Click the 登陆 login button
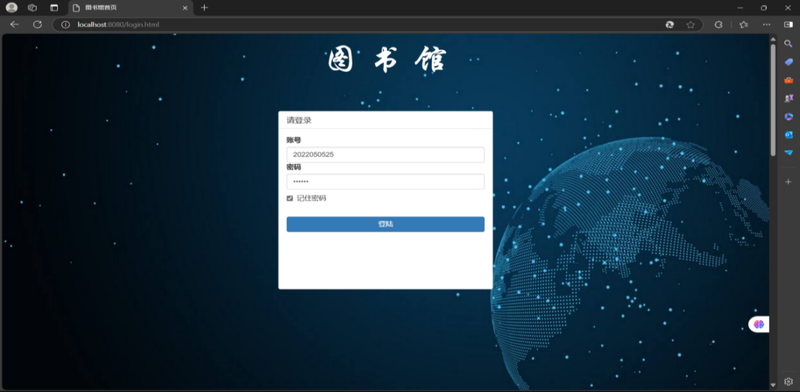800x392 pixels. coord(385,224)
